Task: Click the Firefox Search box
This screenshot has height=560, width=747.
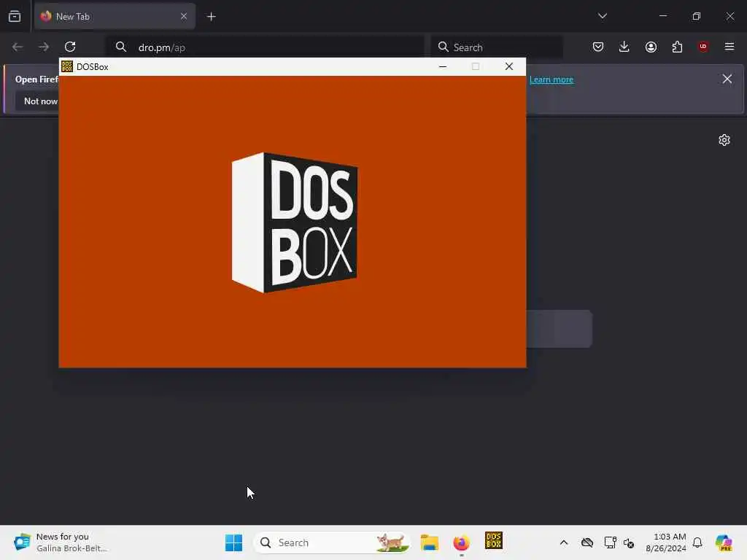Action: [496, 47]
